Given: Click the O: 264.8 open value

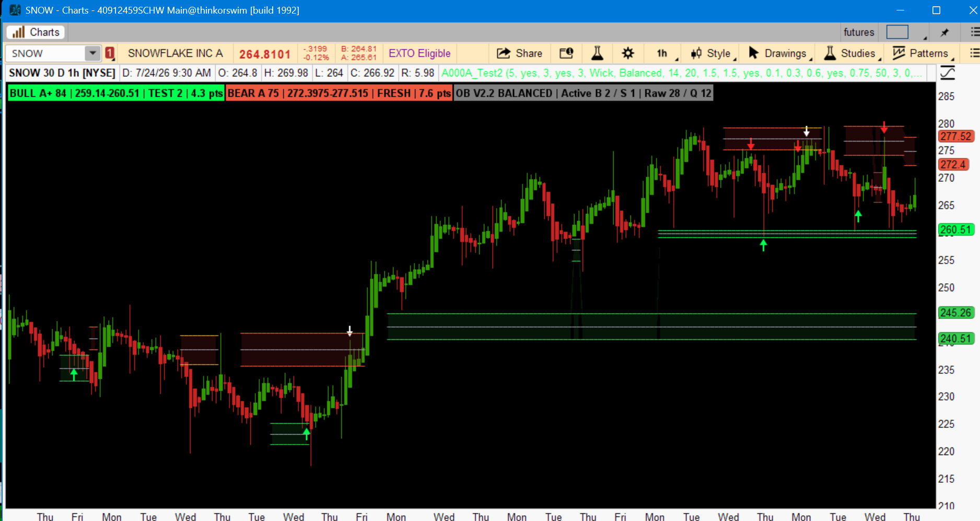Looking at the screenshot, I should 238,73.
